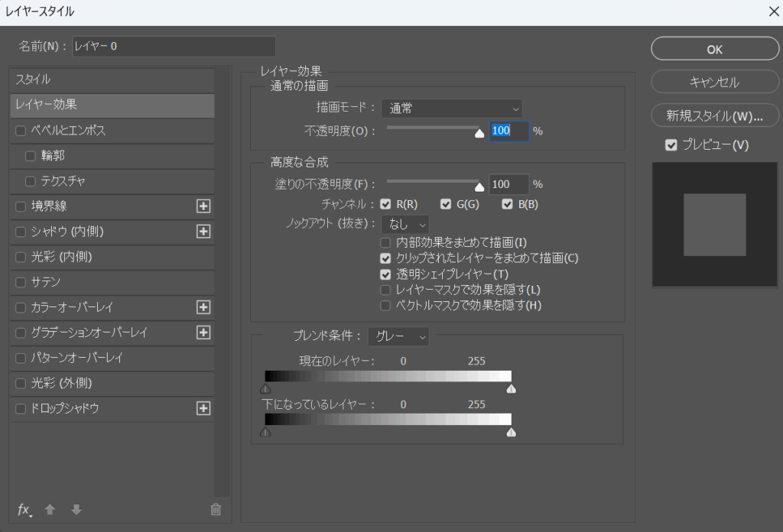
Task: Click the effects list vertical scrollbar
Action: (223, 281)
